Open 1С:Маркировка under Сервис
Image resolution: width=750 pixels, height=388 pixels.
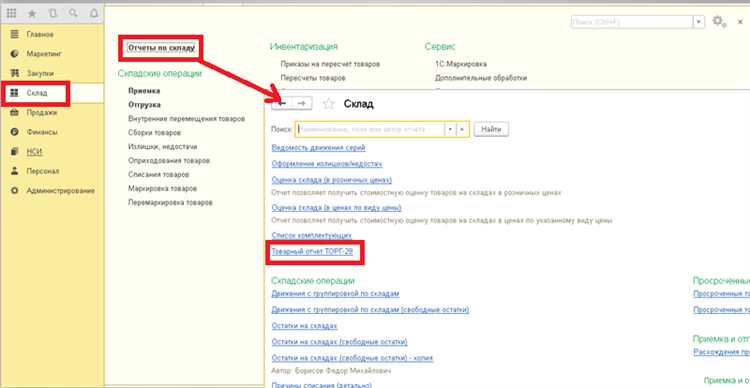pyautogui.click(x=461, y=64)
